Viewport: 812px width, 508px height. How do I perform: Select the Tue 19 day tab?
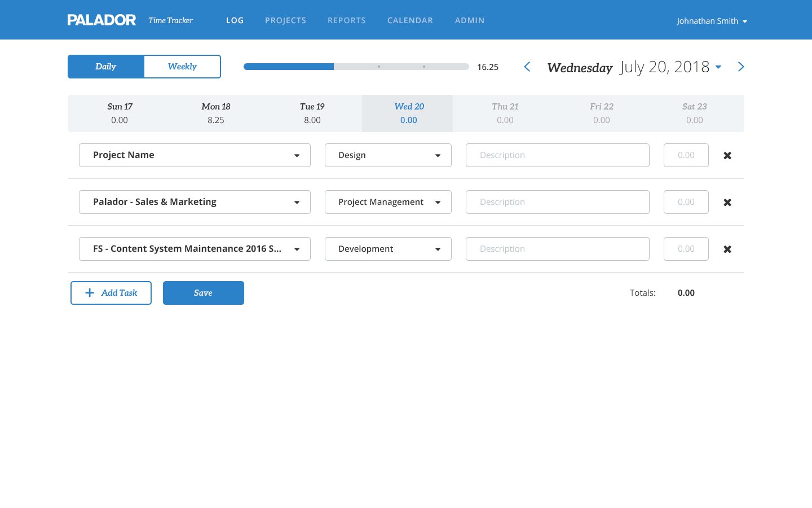click(312, 113)
